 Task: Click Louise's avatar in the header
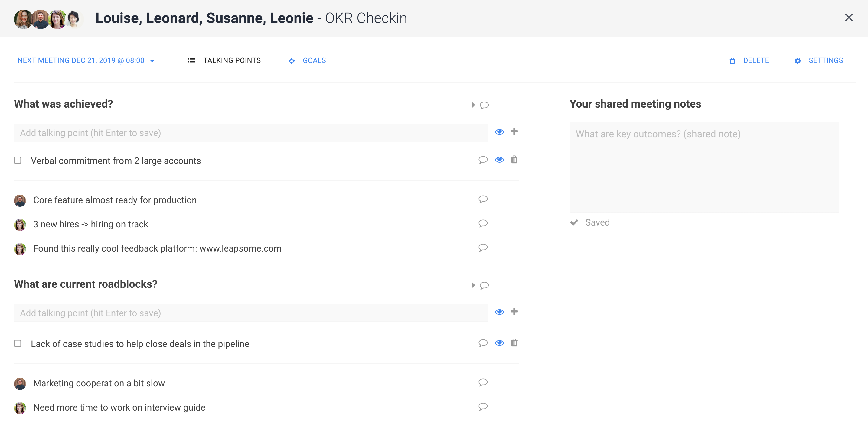pos(23,19)
